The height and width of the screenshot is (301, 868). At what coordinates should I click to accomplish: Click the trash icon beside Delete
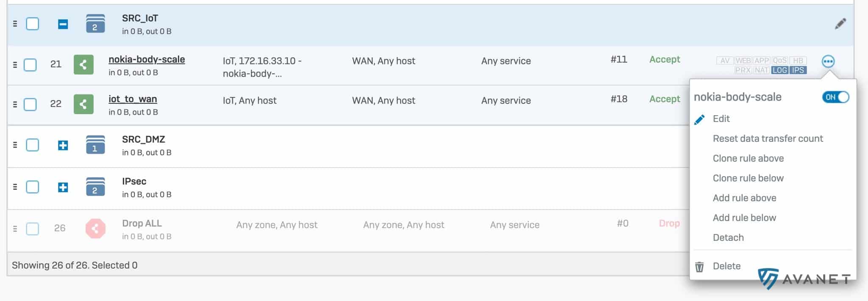(699, 267)
